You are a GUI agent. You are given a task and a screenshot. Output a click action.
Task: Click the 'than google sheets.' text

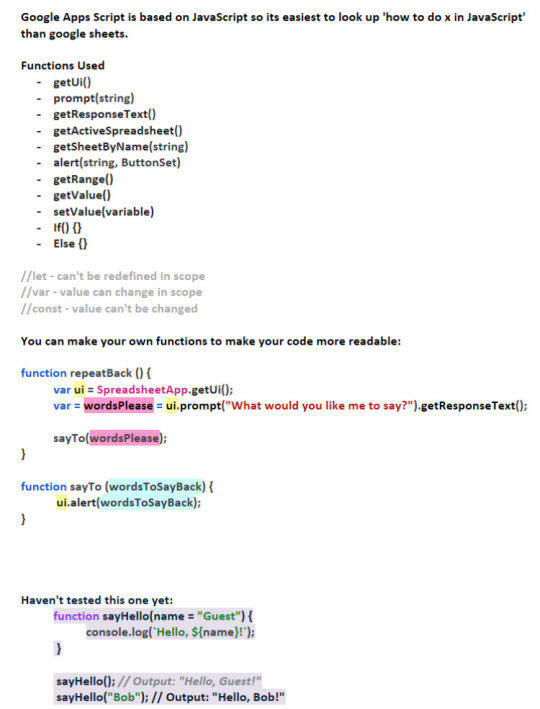click(x=74, y=34)
